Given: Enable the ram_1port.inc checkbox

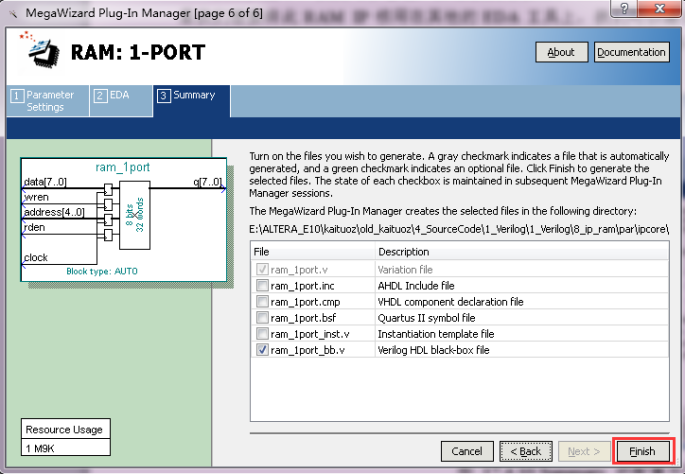Looking at the screenshot, I should click(x=262, y=286).
